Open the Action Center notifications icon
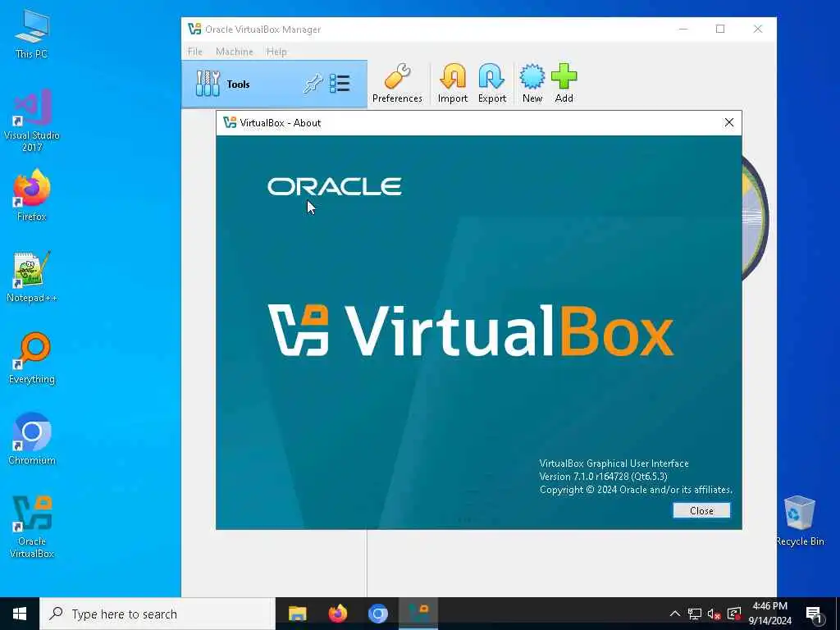Image resolution: width=840 pixels, height=630 pixels. pyautogui.click(x=814, y=614)
